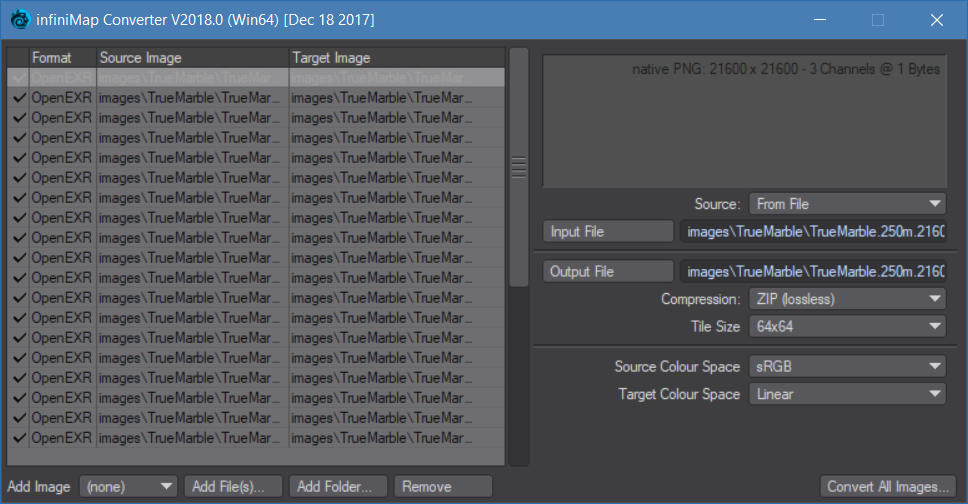
Task: Toggle checkmark on the last OpenEXR row
Action: tap(19, 438)
